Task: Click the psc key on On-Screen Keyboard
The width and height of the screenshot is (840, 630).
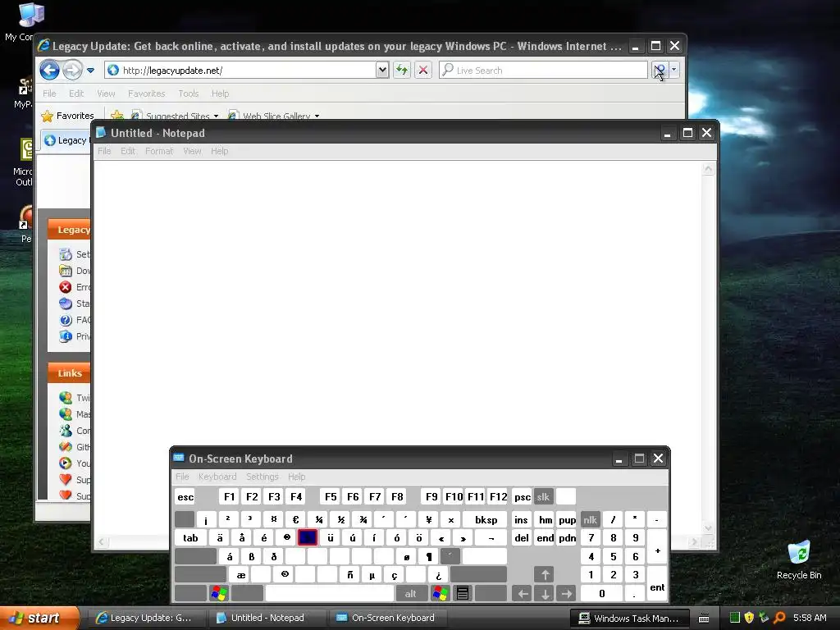Action: (523, 496)
